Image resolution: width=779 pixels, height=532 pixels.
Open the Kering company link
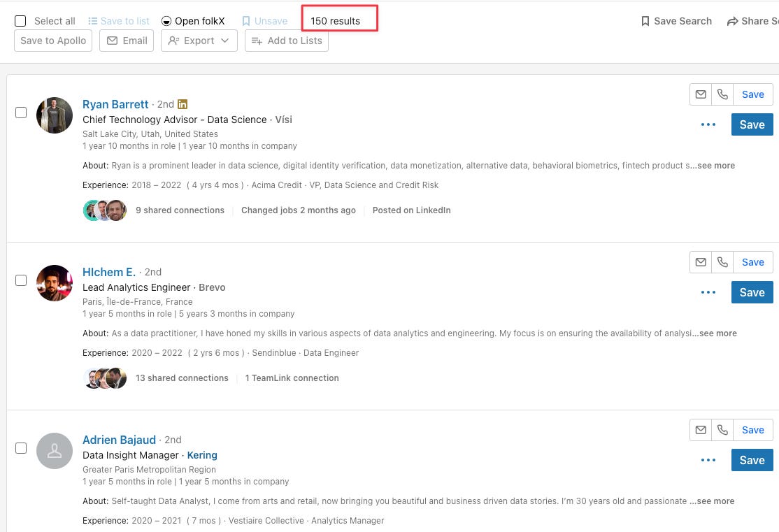pos(202,456)
